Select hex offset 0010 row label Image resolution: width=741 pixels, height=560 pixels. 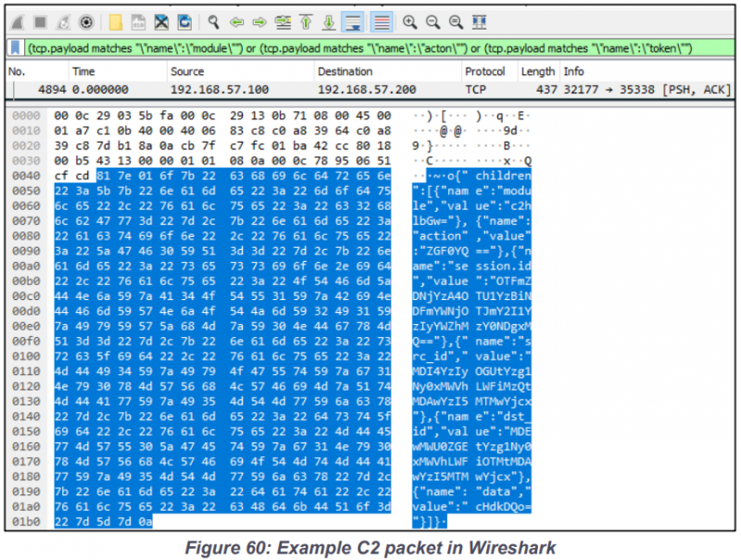tap(27, 131)
